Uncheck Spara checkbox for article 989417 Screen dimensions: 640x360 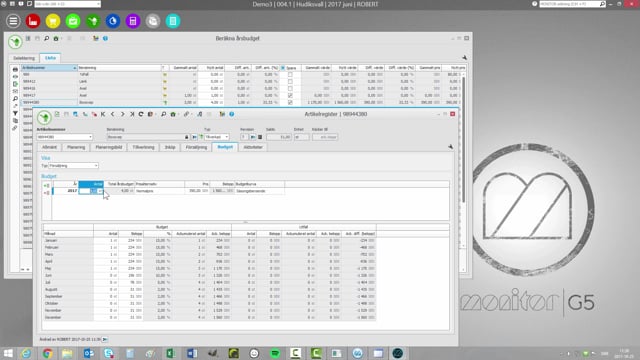point(290,96)
